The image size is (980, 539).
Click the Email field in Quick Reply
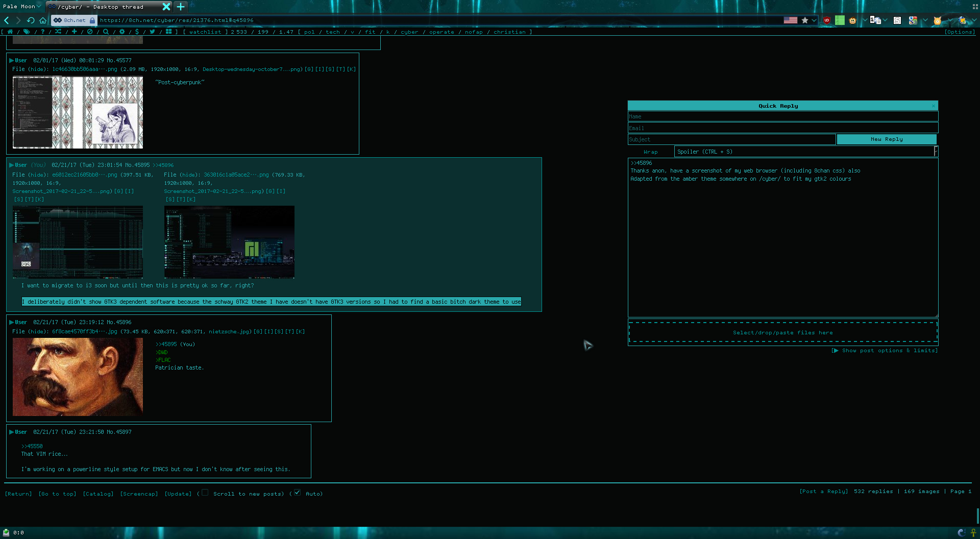pos(783,128)
